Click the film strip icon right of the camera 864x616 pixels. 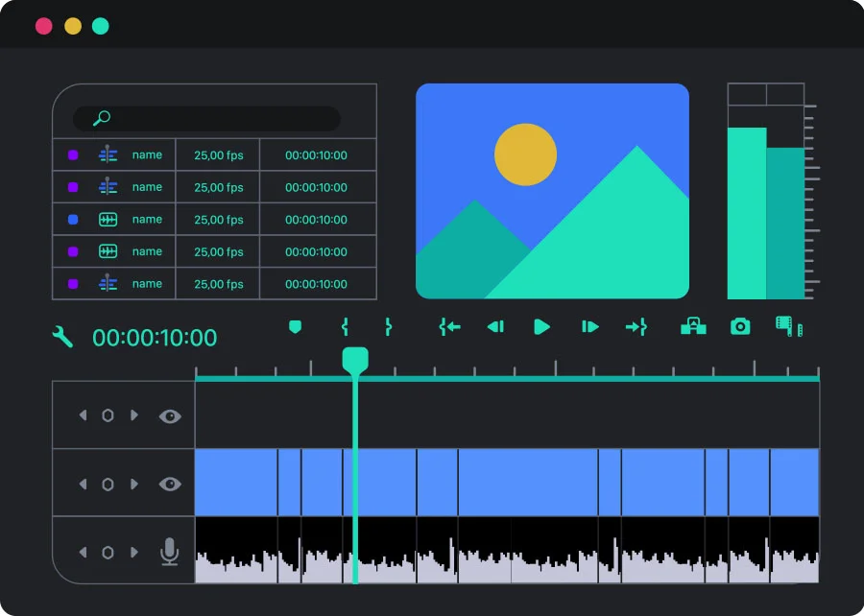pos(788,326)
